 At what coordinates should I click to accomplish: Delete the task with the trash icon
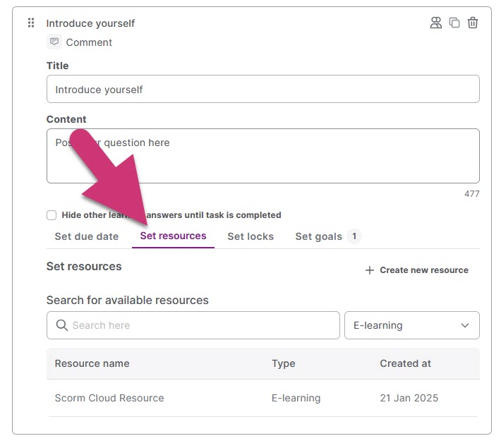(x=473, y=23)
